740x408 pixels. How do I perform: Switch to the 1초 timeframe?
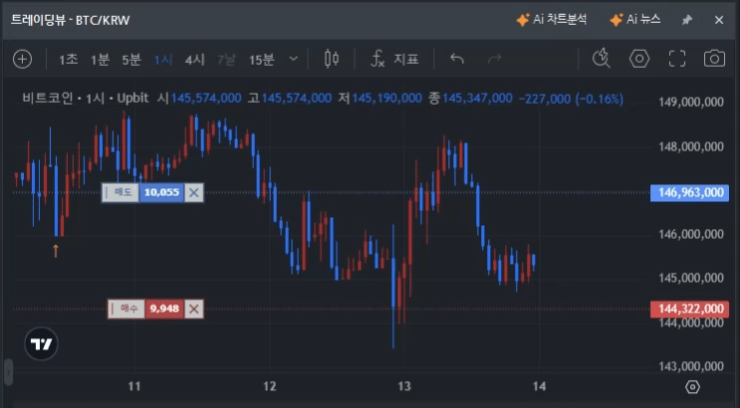pos(68,59)
